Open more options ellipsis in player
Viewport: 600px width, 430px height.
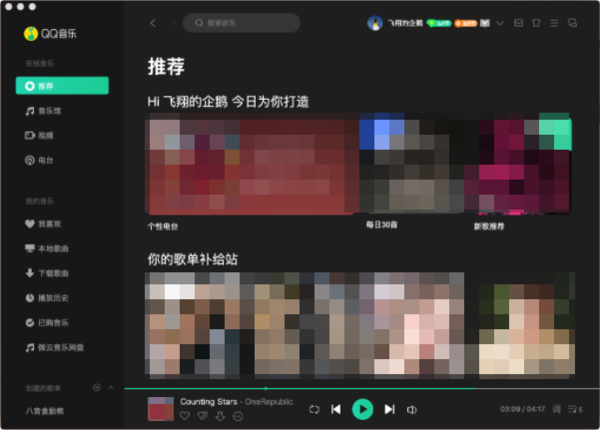[238, 416]
